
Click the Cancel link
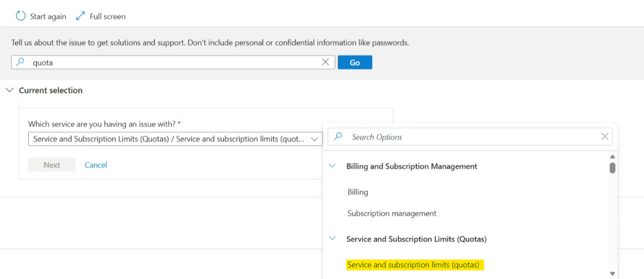96,165
